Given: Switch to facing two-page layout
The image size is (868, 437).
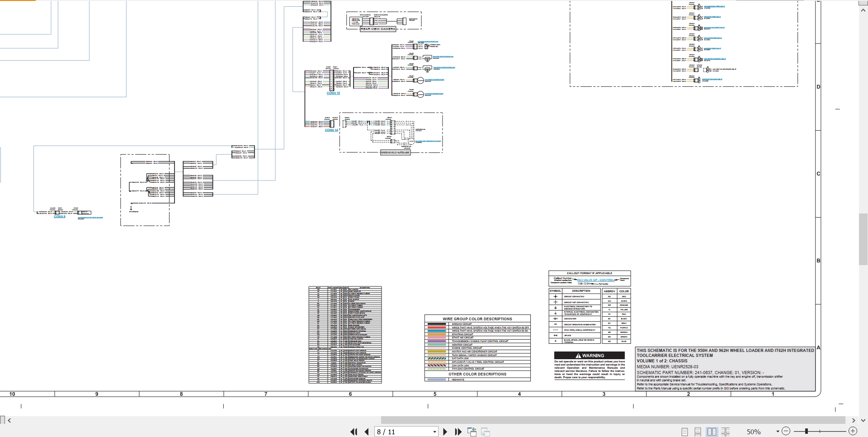Looking at the screenshot, I should coord(712,432).
